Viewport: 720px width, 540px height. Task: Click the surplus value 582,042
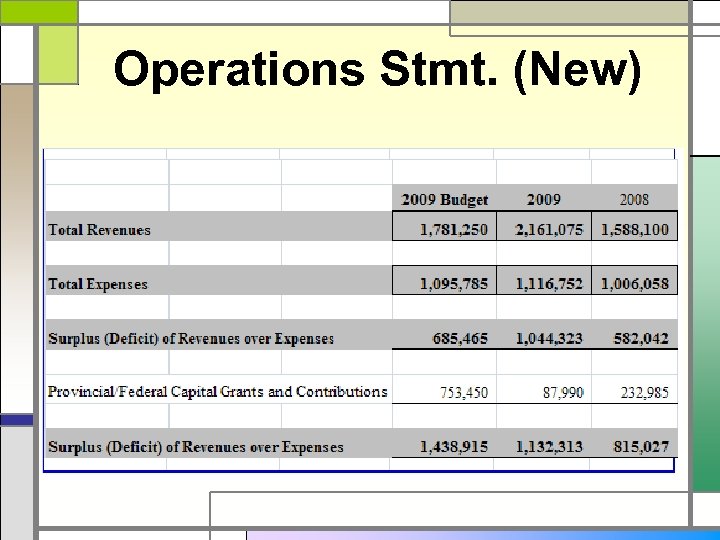(641, 338)
